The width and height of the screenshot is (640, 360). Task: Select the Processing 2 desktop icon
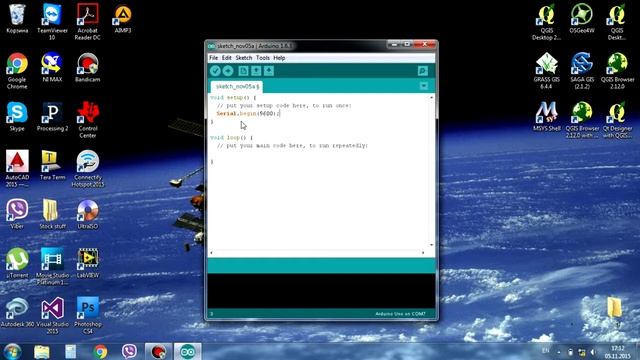tap(52, 117)
